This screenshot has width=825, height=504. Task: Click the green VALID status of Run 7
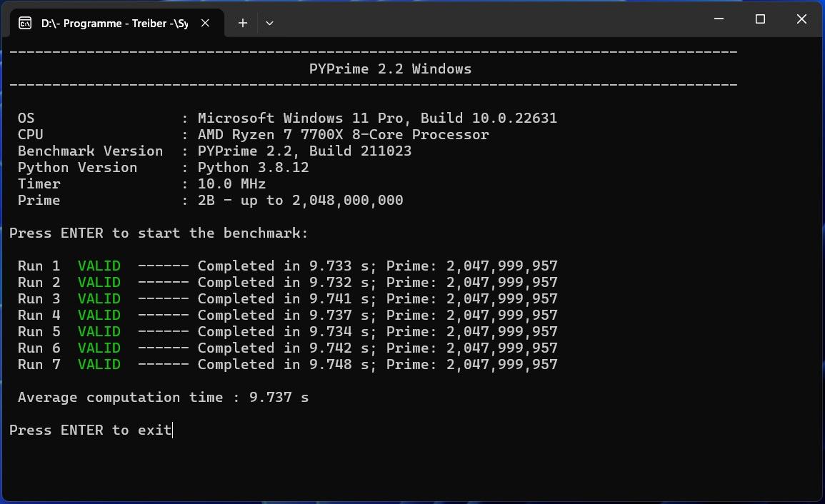click(99, 364)
